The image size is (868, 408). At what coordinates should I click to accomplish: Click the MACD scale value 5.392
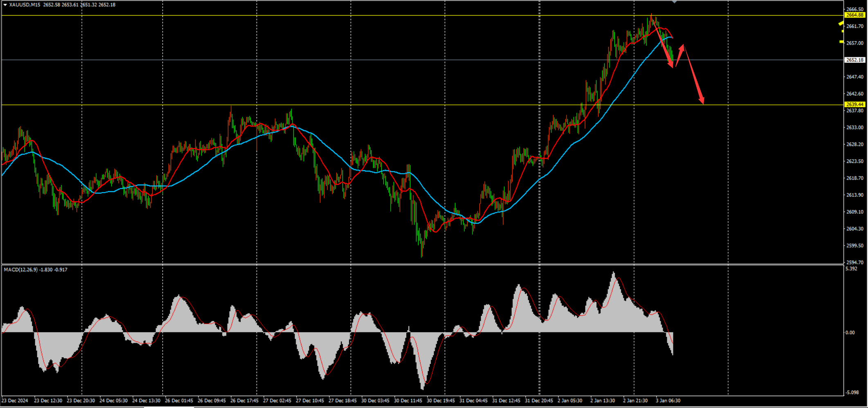click(851, 269)
